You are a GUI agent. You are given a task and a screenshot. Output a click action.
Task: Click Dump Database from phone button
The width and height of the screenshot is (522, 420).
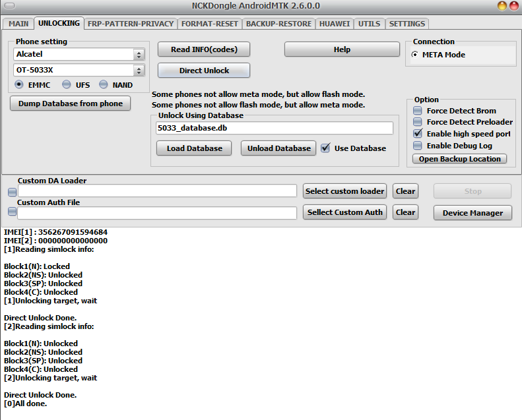click(70, 104)
